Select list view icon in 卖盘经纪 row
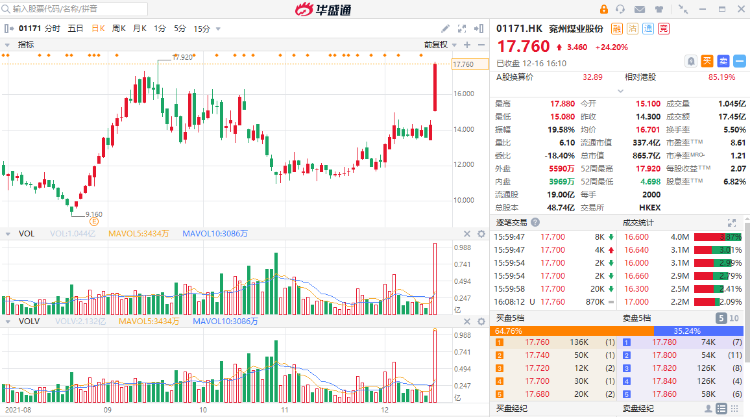This screenshot has width=750, height=417. point(721,408)
